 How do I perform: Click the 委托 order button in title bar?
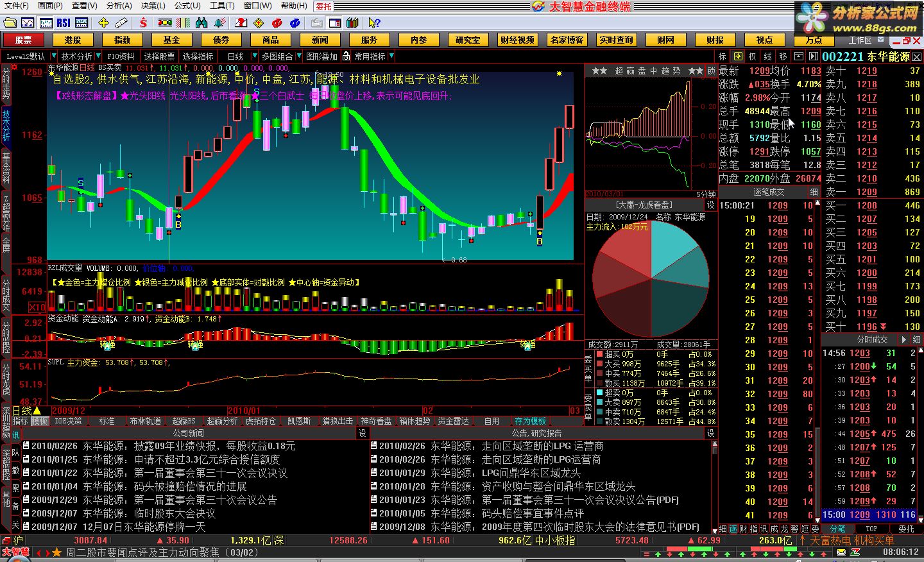click(x=324, y=6)
